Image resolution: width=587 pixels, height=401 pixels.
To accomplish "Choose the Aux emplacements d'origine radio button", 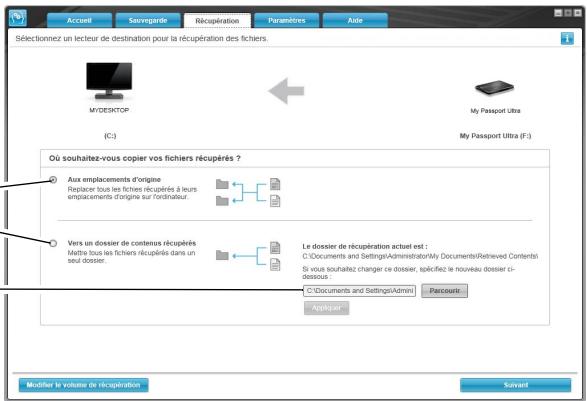I will (x=53, y=180).
